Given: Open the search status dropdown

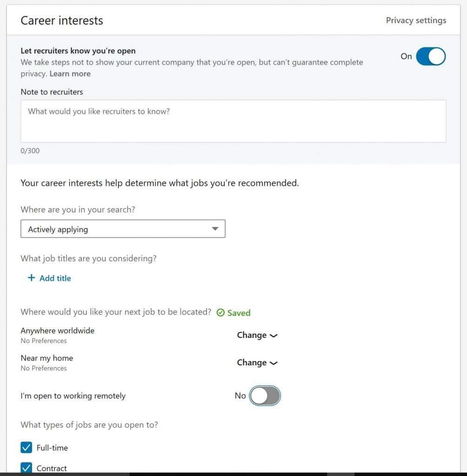Looking at the screenshot, I should pos(123,229).
